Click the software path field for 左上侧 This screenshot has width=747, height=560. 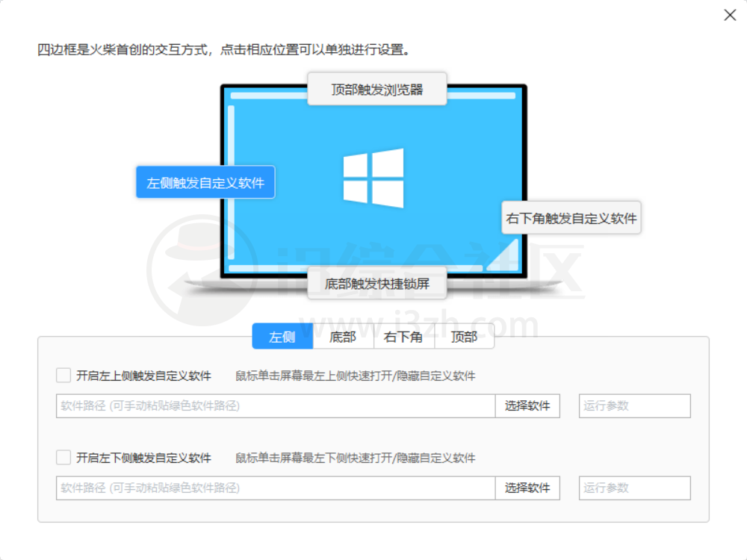276,405
